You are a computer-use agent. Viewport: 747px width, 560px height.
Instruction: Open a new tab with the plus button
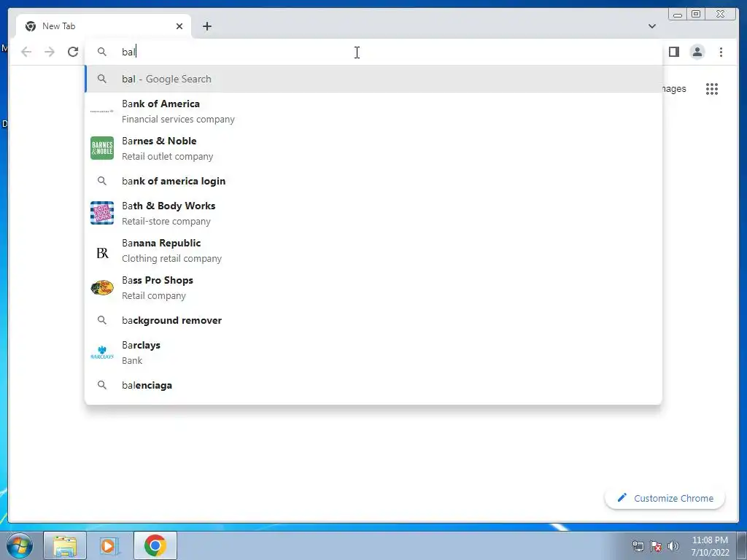point(206,26)
